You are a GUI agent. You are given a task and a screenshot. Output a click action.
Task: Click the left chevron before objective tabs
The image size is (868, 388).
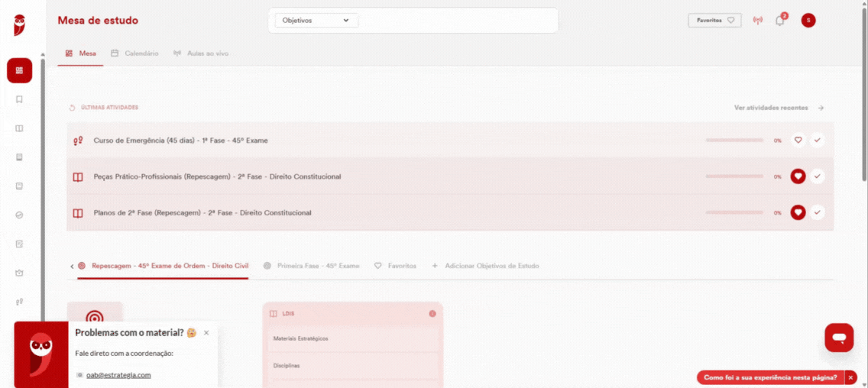(72, 267)
